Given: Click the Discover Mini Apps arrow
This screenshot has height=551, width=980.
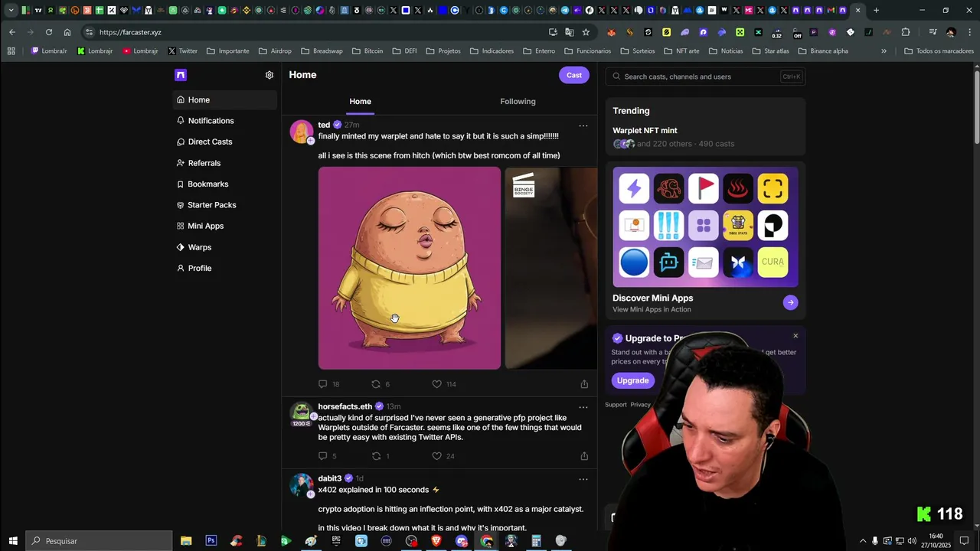Looking at the screenshot, I should pyautogui.click(x=790, y=302).
